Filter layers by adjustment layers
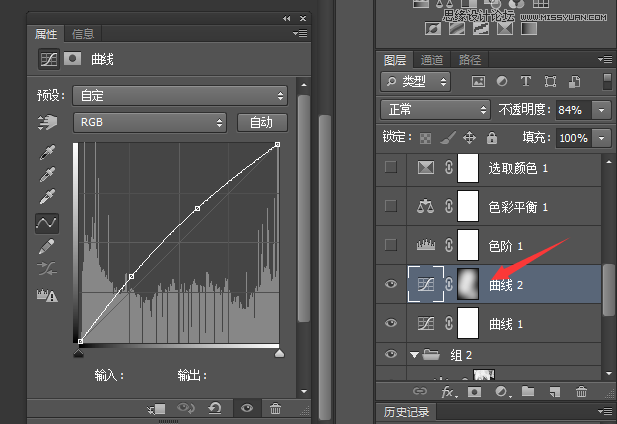Image resolution: width=617 pixels, height=424 pixels. pyautogui.click(x=502, y=81)
